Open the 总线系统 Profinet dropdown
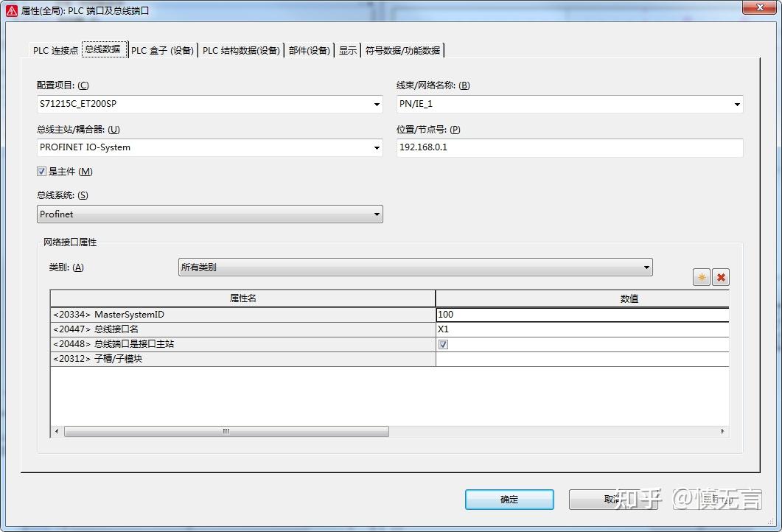 click(210, 214)
